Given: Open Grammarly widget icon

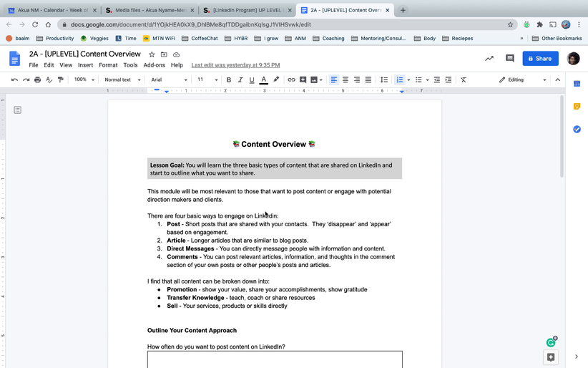Looking at the screenshot, I should pos(551,342).
